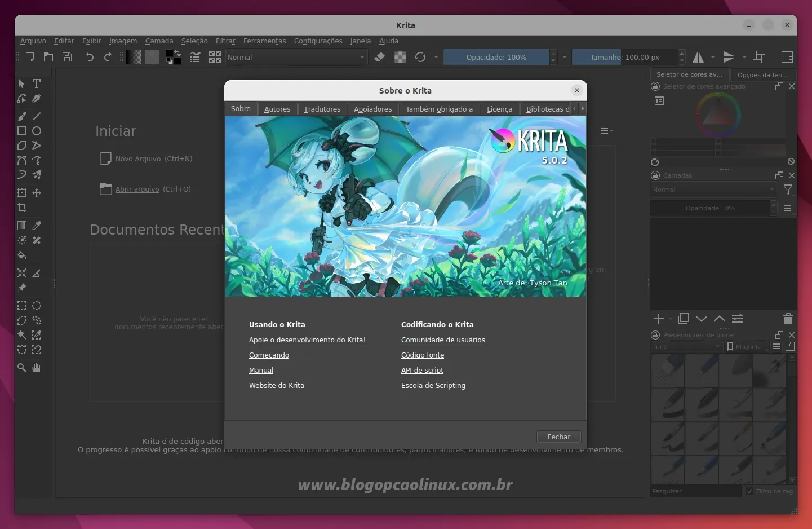Expand dropdown arrow next to horizontal mirror
This screenshot has width=812, height=529.
click(713, 57)
